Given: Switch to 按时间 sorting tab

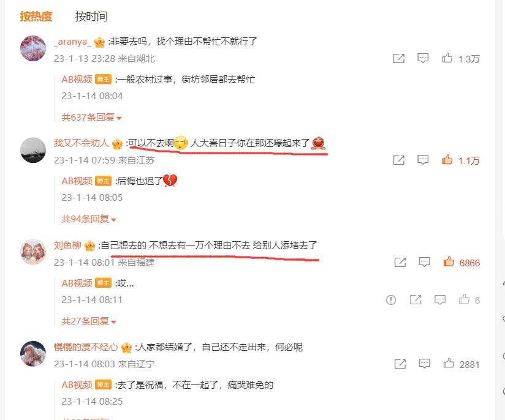Looking at the screenshot, I should 91,17.
